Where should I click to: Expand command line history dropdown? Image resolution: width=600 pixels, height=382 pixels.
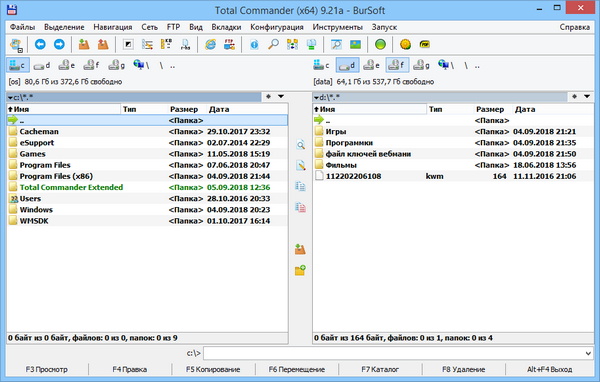click(x=588, y=353)
